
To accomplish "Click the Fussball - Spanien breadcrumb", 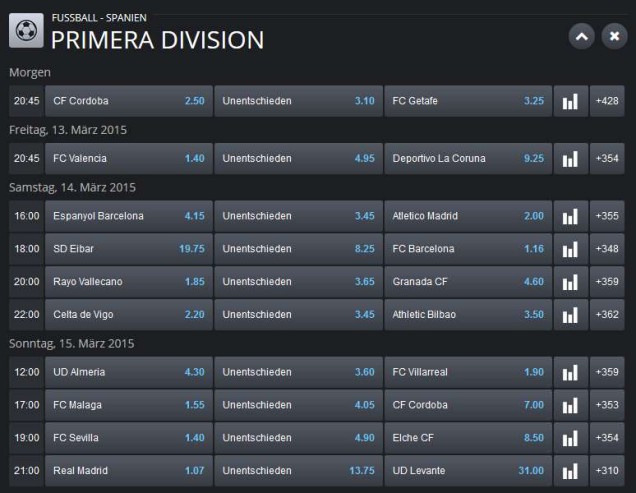I will 99,18.
